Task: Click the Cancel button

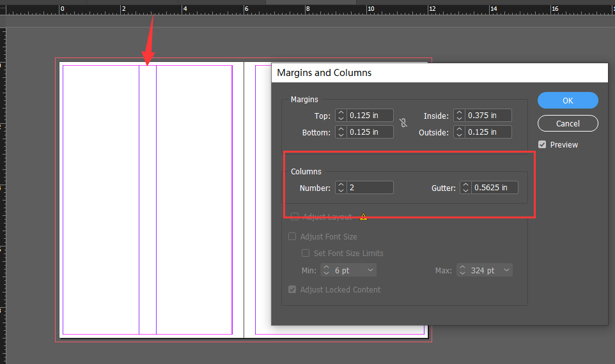Action: tap(568, 123)
